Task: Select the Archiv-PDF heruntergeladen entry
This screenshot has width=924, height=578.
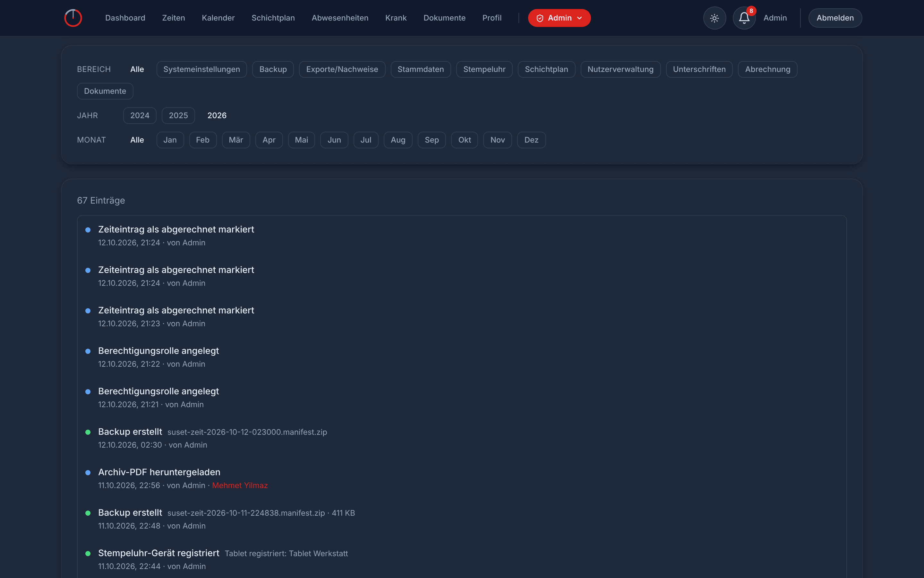Action: click(x=462, y=478)
